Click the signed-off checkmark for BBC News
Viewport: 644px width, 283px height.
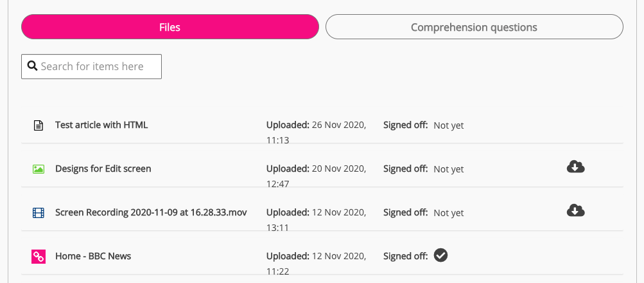click(x=440, y=255)
